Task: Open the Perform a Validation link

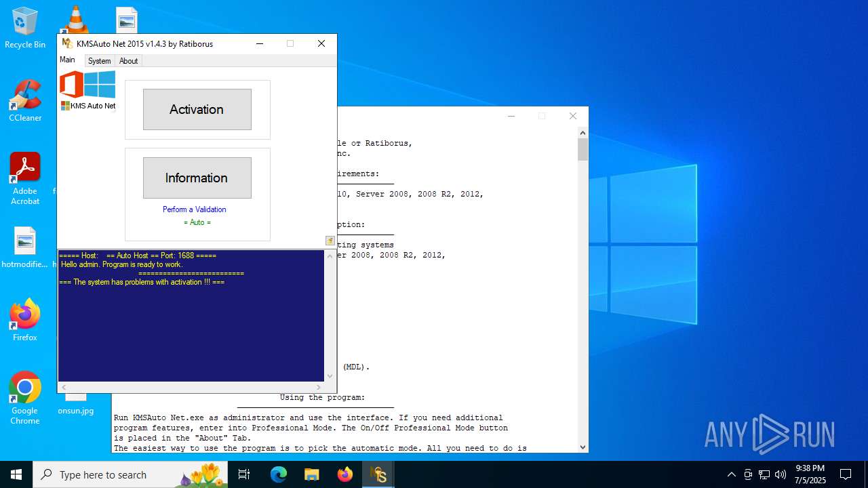Action: 195,209
